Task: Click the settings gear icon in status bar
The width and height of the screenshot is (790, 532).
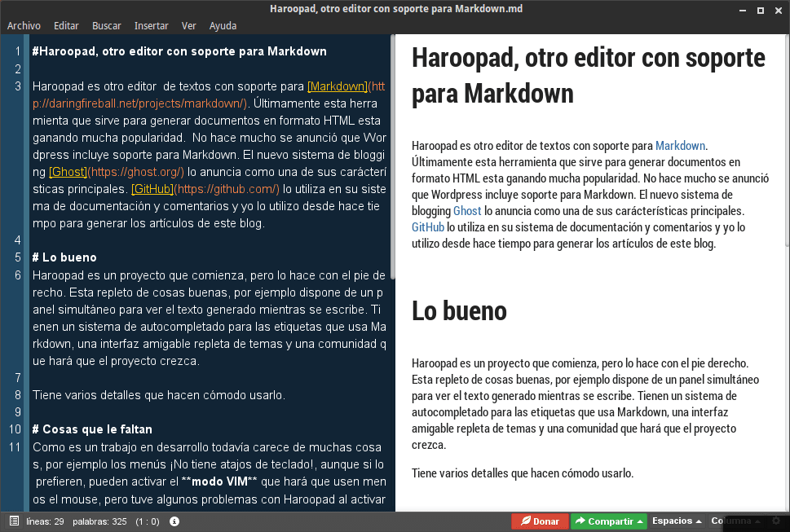Action: point(776,521)
